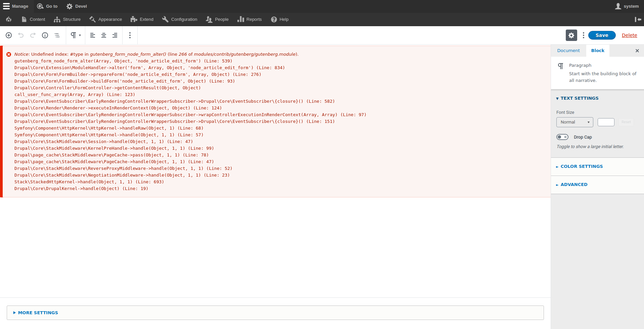
Task: Enable the Drop Cap toggle
Action: pos(562,137)
